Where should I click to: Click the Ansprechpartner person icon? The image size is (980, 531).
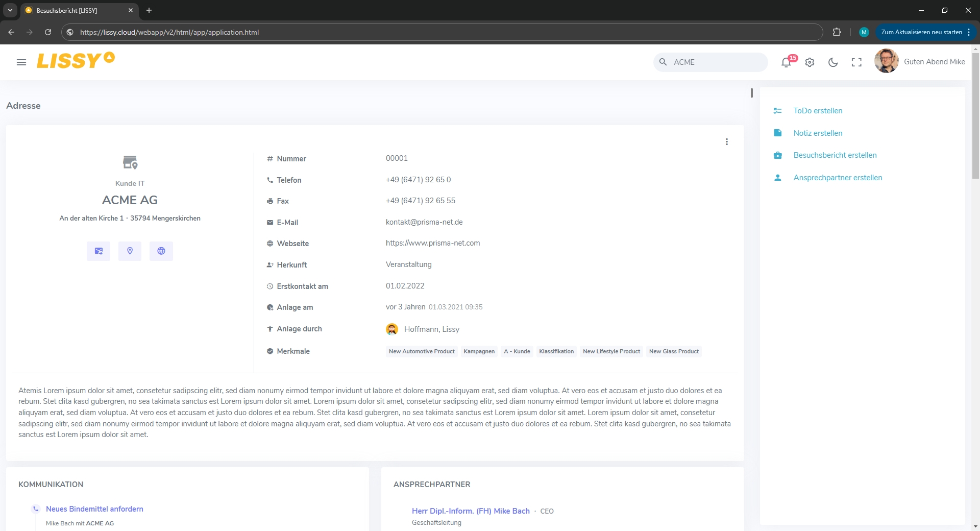pos(778,178)
